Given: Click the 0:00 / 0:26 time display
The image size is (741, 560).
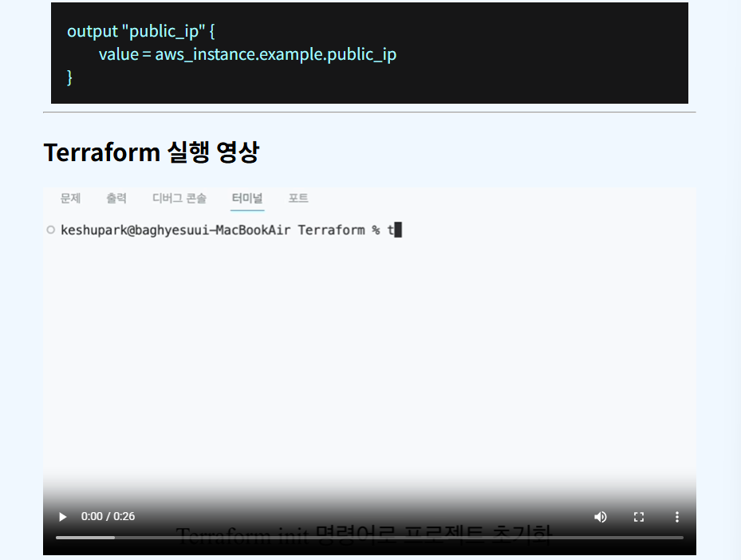Looking at the screenshot, I should click(108, 517).
